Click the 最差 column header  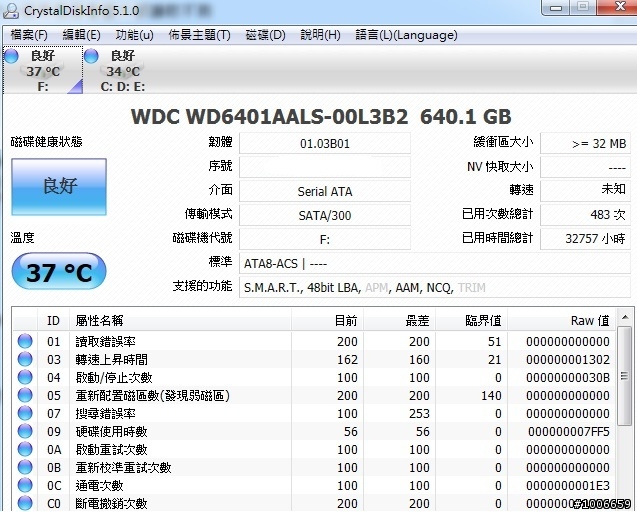point(400,321)
